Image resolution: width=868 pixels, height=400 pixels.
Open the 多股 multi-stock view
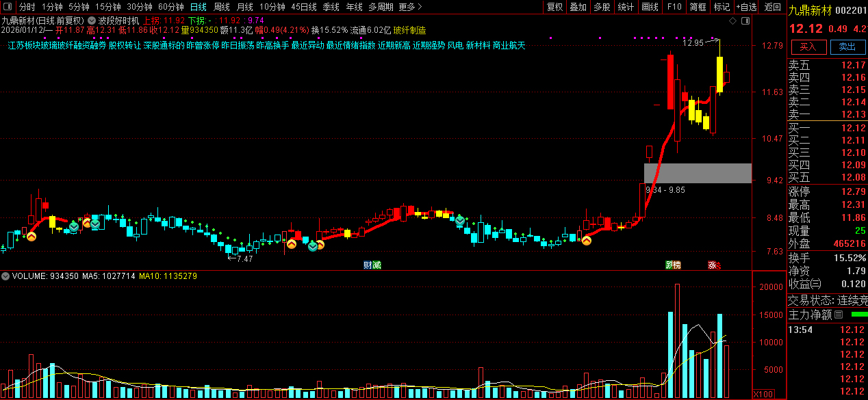(602, 7)
